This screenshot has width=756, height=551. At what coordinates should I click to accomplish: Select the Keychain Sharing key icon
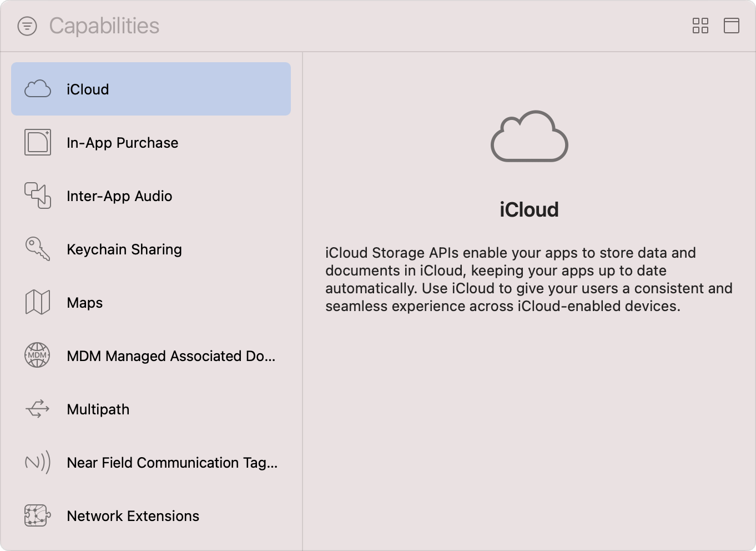point(37,249)
